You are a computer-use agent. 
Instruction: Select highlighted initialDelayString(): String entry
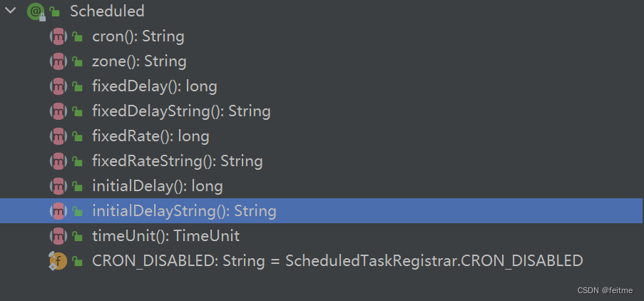click(x=322, y=211)
